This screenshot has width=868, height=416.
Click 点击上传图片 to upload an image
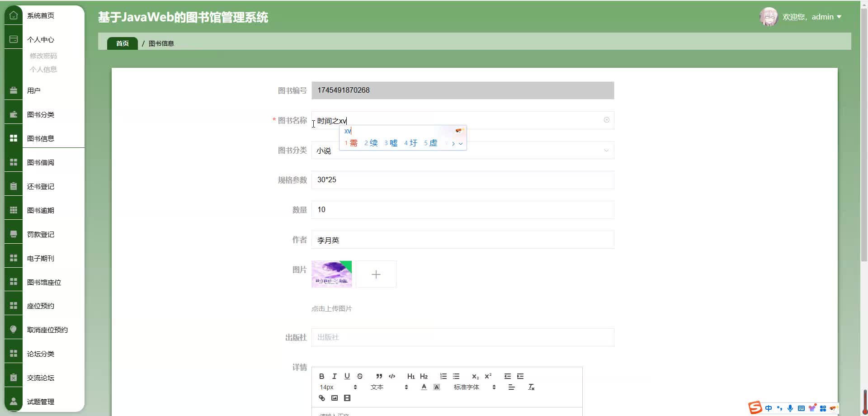pos(332,308)
